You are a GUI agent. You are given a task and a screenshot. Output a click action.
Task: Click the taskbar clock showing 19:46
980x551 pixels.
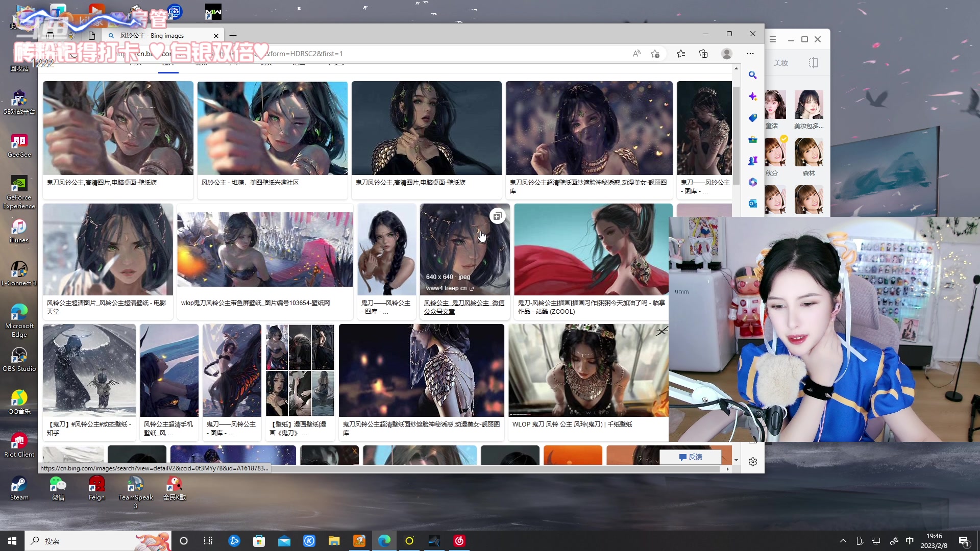coord(934,541)
